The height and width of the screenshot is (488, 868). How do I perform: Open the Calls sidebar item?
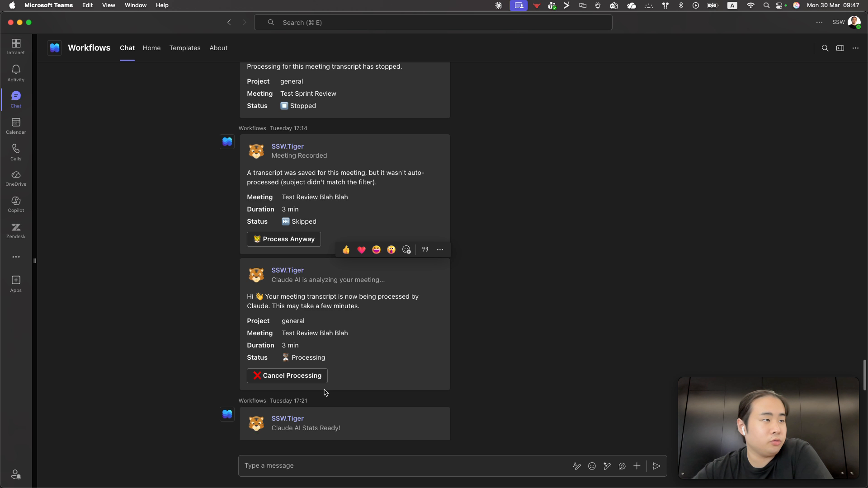click(16, 152)
